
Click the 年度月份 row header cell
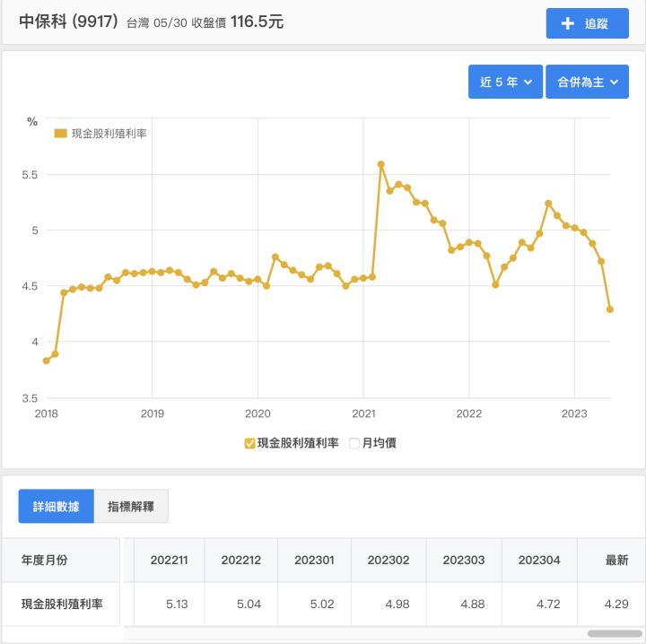pyautogui.click(x=44, y=560)
